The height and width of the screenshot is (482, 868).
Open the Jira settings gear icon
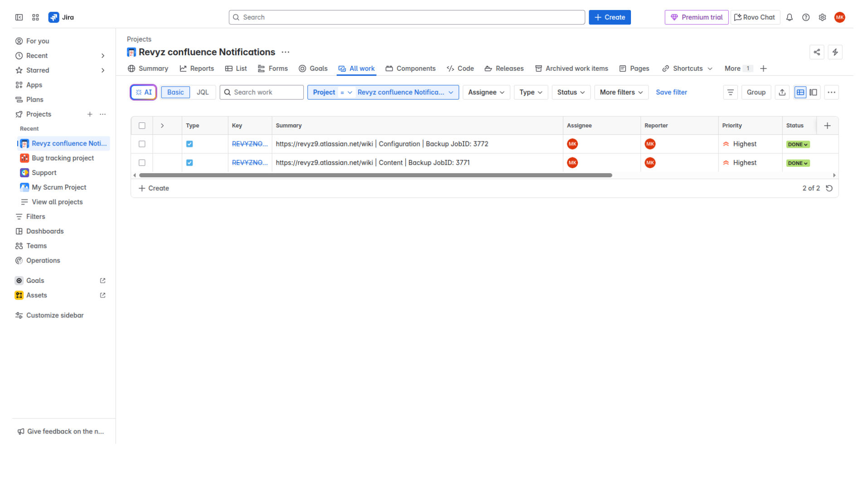[x=822, y=17]
